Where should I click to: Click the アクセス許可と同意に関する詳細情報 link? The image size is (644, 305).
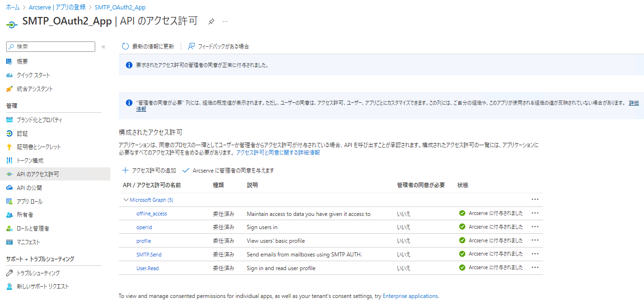tap(278, 153)
